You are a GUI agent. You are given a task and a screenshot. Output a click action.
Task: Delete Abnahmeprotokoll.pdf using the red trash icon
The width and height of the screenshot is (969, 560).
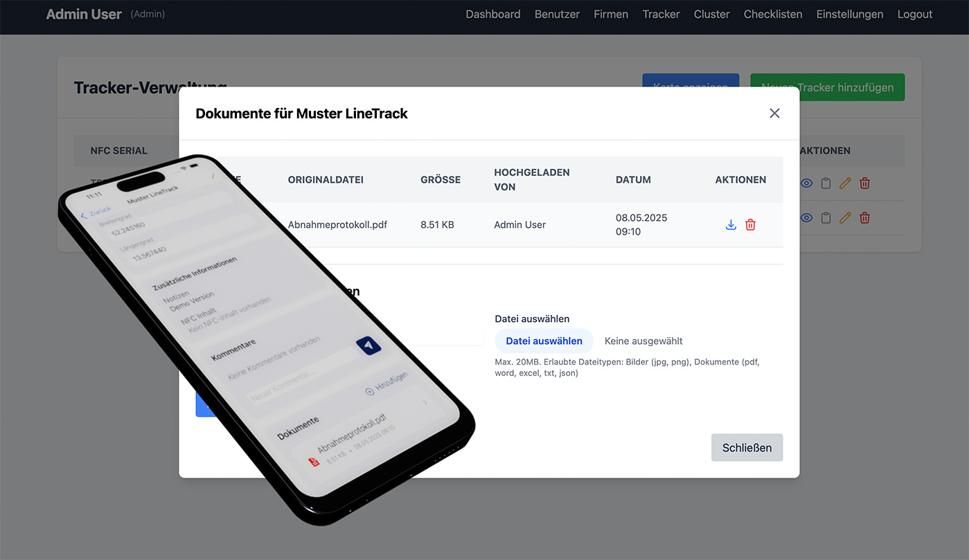(x=750, y=225)
